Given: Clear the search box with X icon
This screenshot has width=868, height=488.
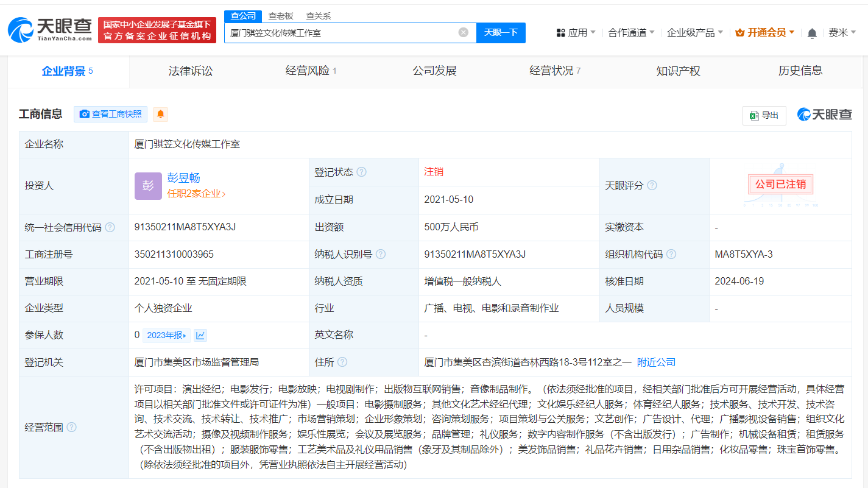Looking at the screenshot, I should tap(464, 32).
